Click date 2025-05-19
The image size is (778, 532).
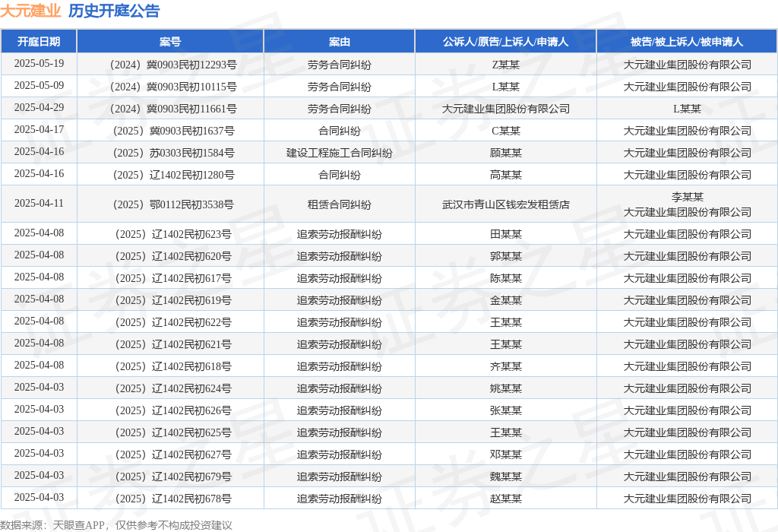(x=39, y=64)
